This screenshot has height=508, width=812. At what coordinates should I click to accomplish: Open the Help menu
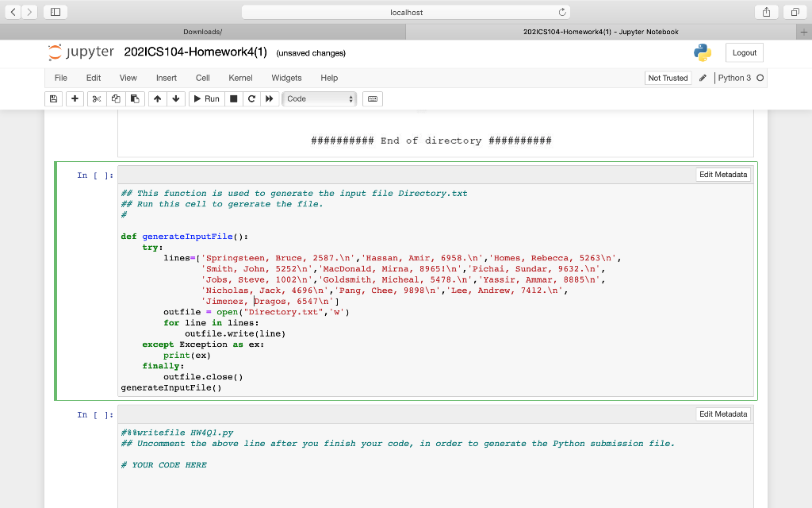click(329, 78)
